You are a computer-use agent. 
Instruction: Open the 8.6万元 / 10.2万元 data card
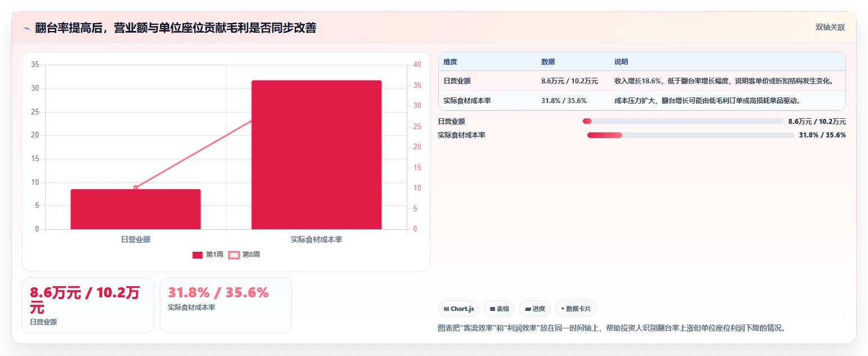coord(88,305)
